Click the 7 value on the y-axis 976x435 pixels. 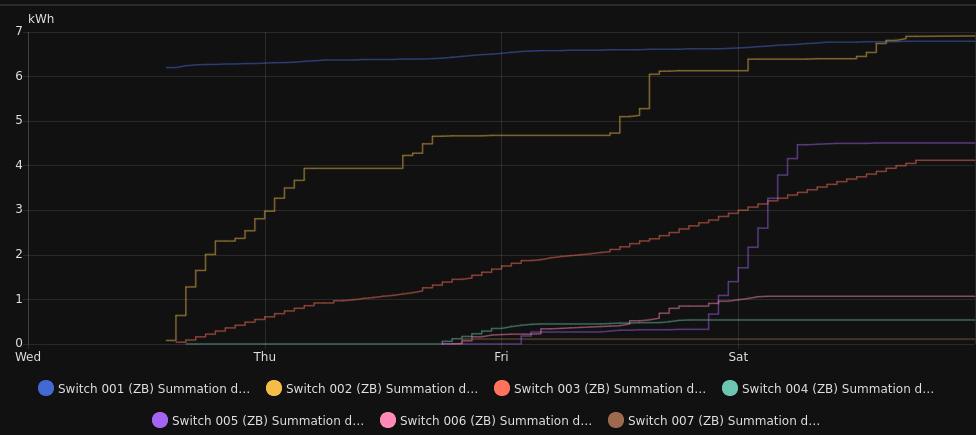pos(18,31)
